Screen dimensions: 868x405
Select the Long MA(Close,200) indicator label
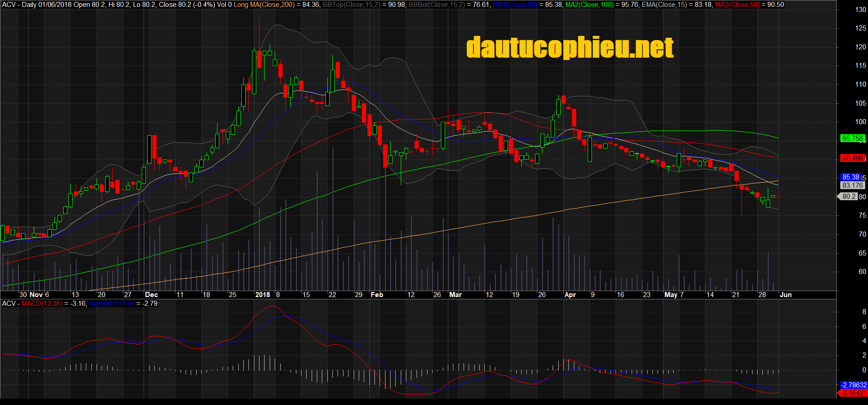(x=264, y=5)
